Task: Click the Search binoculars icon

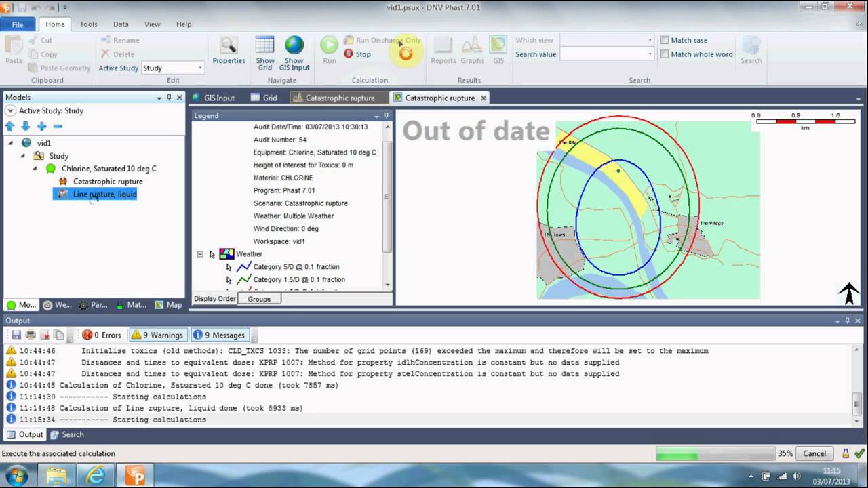Action: click(751, 45)
